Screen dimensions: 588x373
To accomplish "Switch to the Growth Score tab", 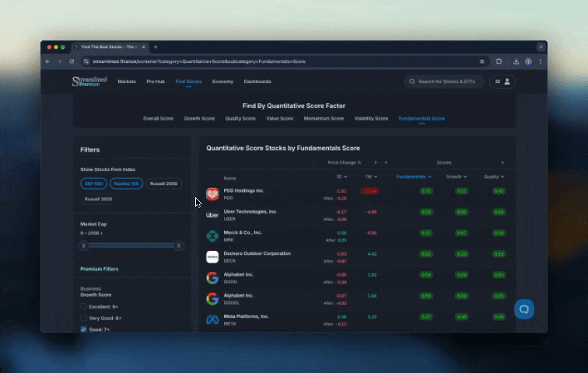I will [199, 118].
